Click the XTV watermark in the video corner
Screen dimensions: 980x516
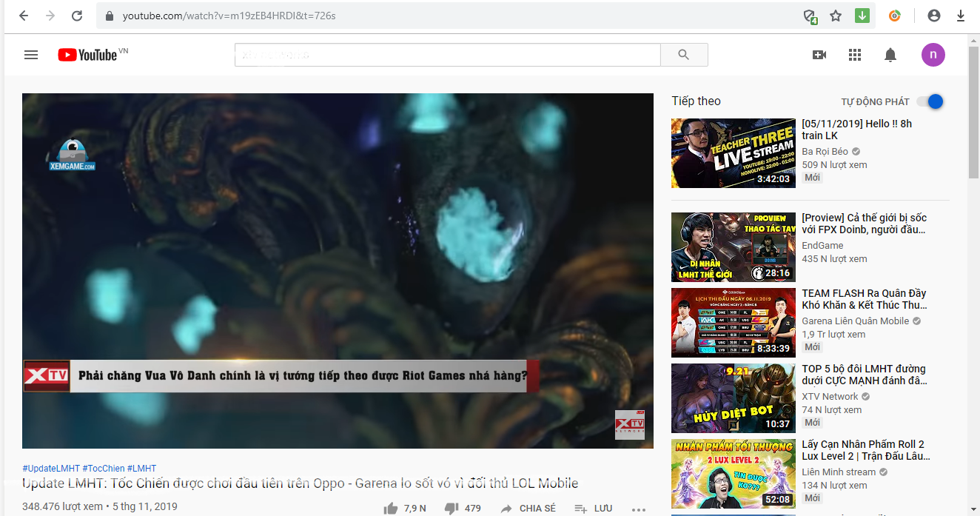630,425
